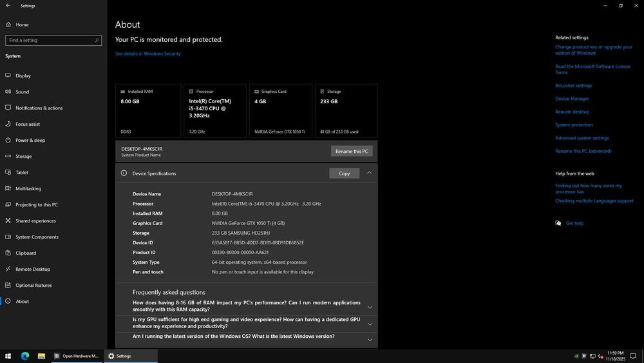Collapse the Device Specifications section
Image resolution: width=644 pixels, height=363 pixels.
point(369,173)
